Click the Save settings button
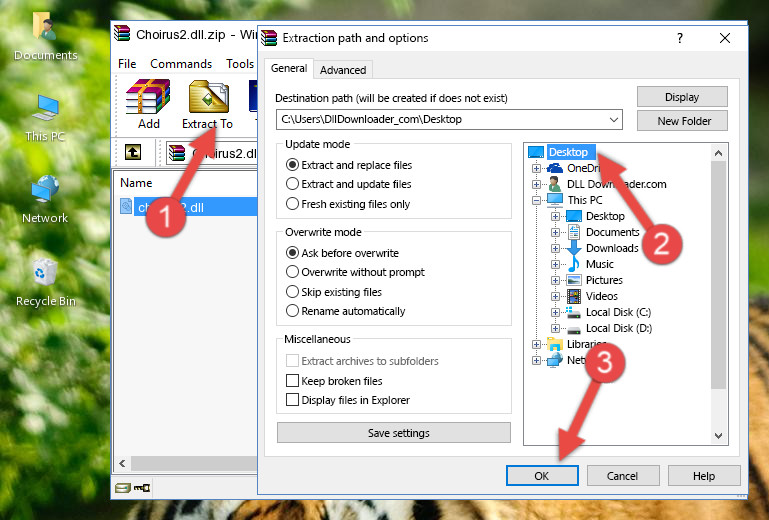The width and height of the screenshot is (769, 520). pos(394,433)
